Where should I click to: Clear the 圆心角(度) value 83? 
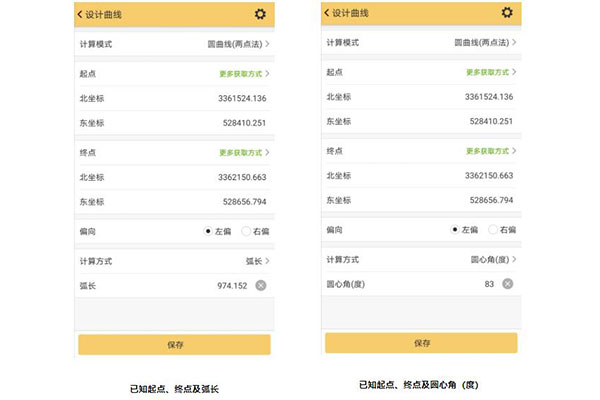click(507, 284)
